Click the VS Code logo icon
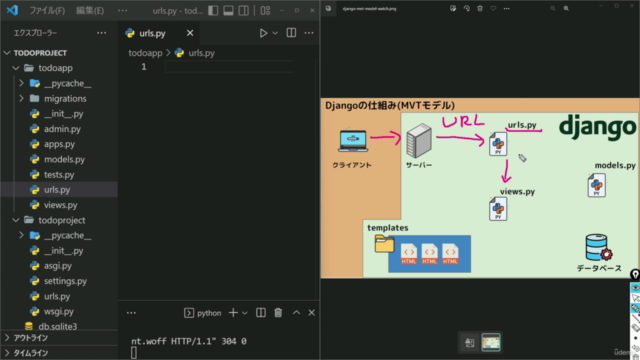The width and height of the screenshot is (640, 360). (x=12, y=10)
